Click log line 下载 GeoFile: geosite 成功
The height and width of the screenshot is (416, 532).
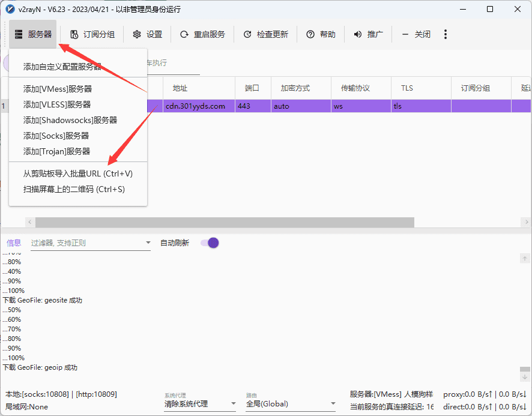[x=43, y=300]
